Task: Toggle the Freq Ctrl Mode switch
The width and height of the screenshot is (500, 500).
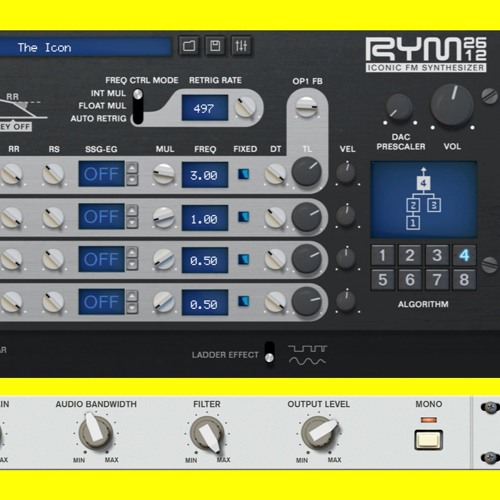Action: (138, 106)
